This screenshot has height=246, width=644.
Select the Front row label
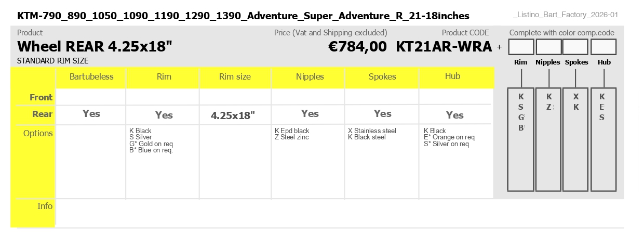[x=41, y=97]
